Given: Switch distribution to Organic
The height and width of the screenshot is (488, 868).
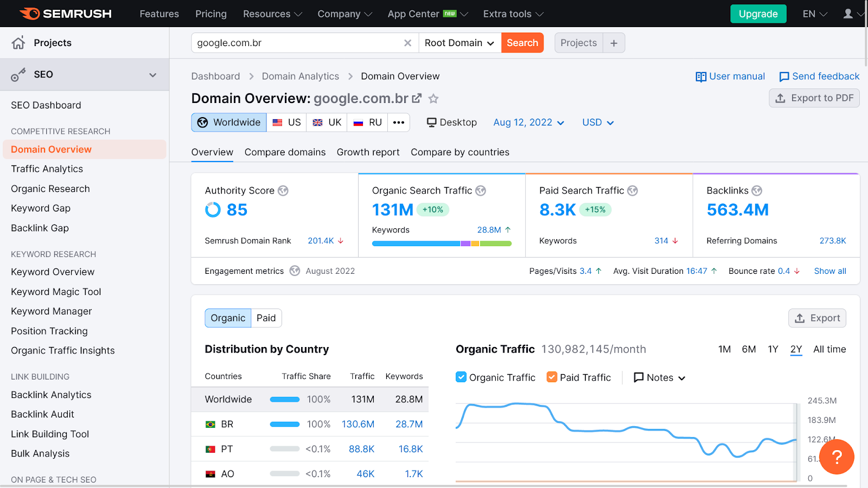Looking at the screenshot, I should (228, 318).
